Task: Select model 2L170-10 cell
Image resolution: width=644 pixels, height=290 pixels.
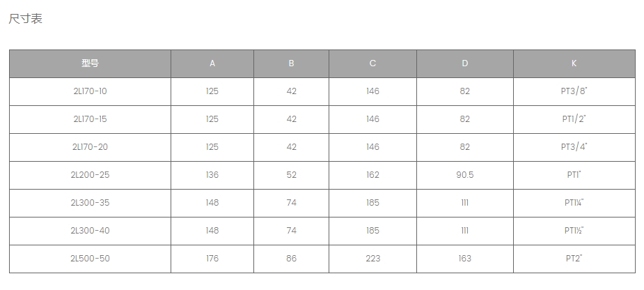Action: point(90,91)
